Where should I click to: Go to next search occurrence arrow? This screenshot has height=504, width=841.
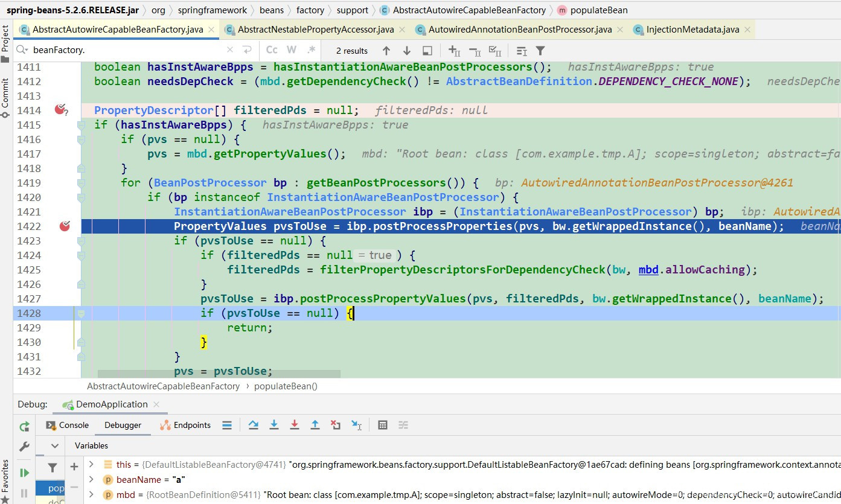point(407,51)
